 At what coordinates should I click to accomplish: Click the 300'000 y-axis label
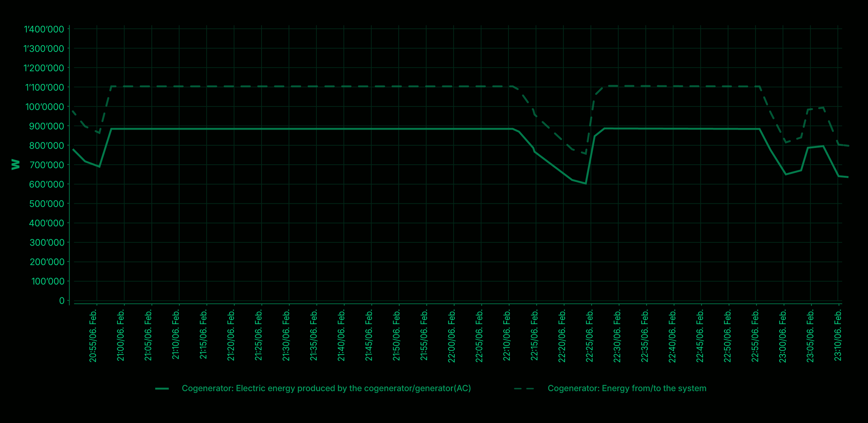(x=46, y=242)
